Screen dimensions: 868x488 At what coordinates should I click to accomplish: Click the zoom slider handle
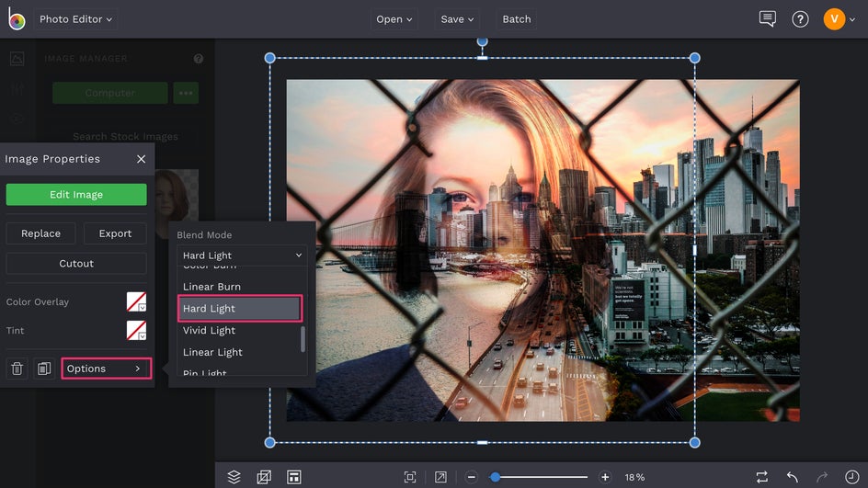[496, 477]
